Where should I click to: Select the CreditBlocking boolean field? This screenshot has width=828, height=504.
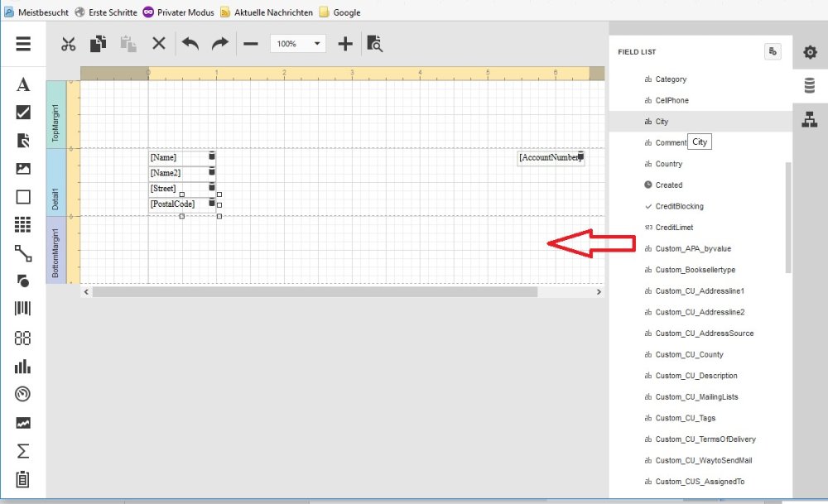(700, 206)
